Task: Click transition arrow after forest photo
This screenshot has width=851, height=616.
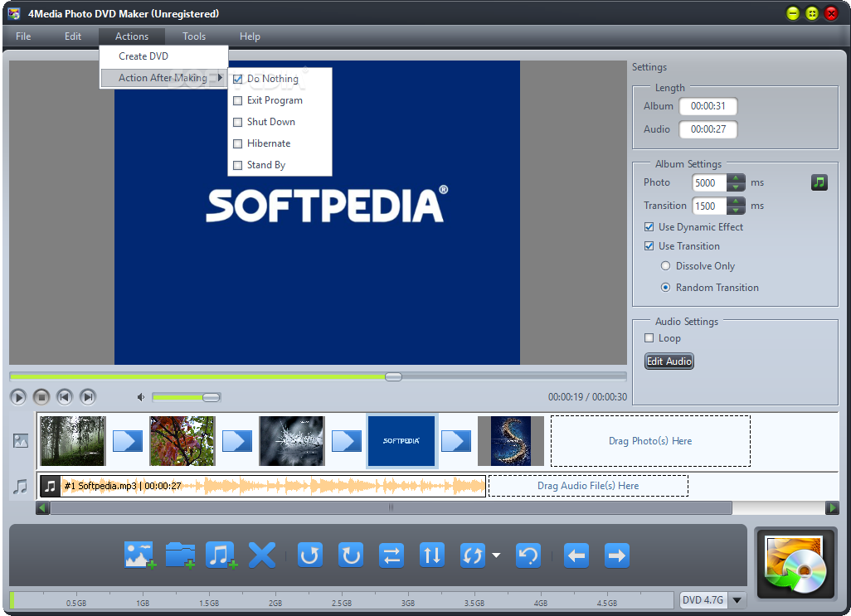Action: click(128, 441)
